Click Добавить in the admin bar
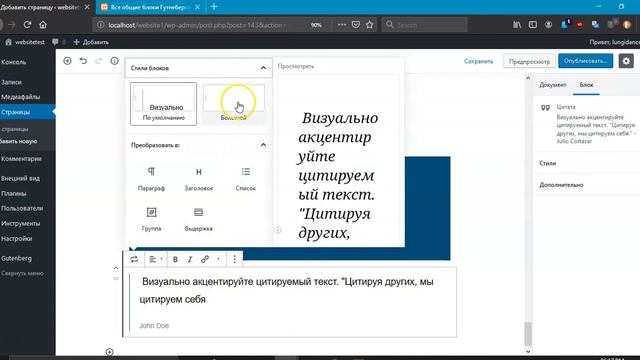640x360 pixels. point(91,42)
